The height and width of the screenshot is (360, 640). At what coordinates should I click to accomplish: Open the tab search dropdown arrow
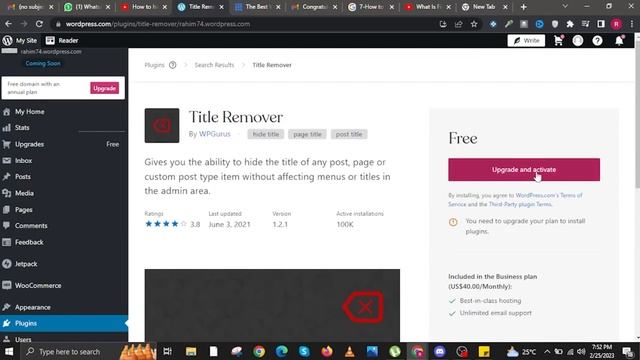(x=565, y=7)
